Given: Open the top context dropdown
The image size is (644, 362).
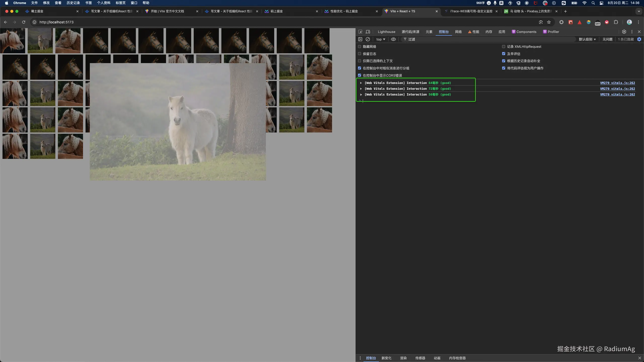Looking at the screenshot, I should tap(381, 39).
